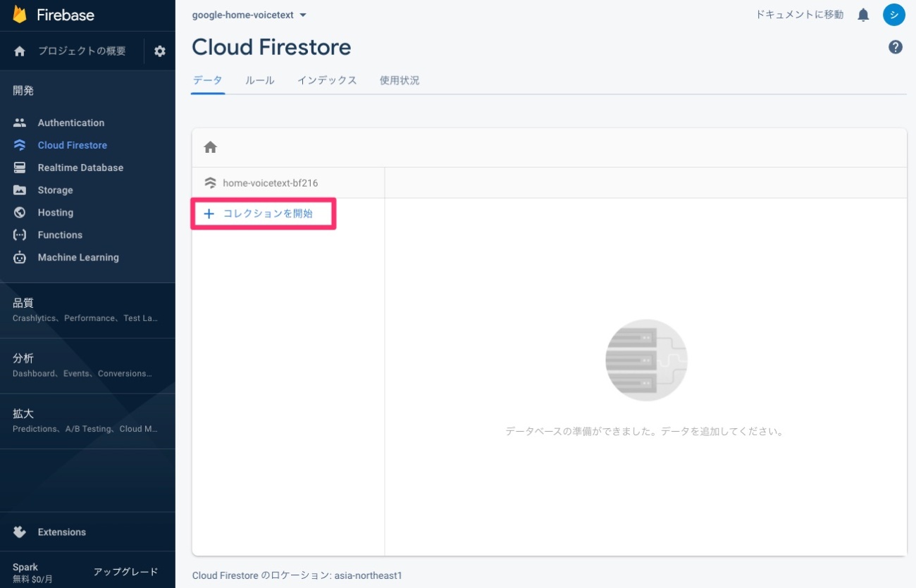Open the help question mark icon
The image size is (916, 588).
pos(896,47)
